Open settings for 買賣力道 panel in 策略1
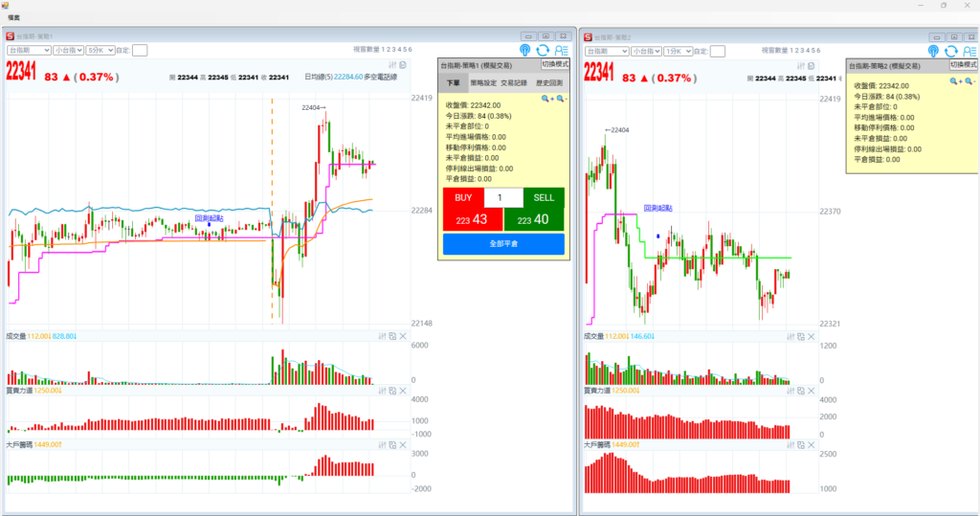 (382, 391)
